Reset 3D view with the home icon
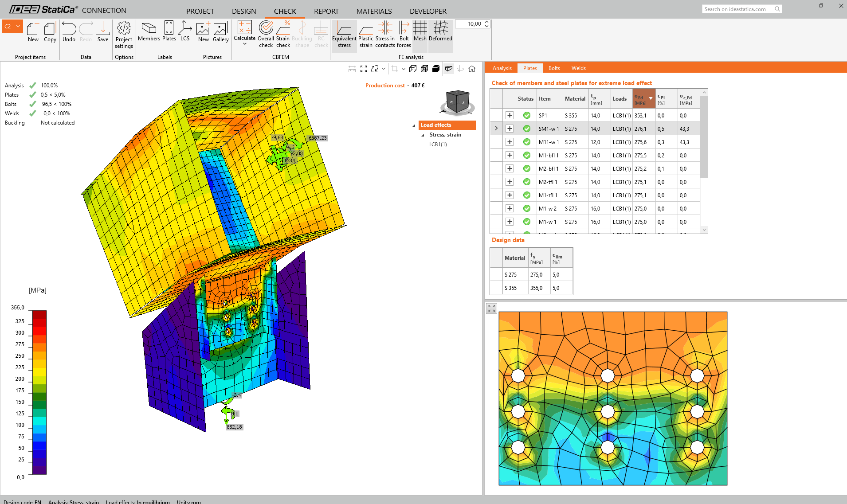The image size is (847, 504). pos(472,69)
